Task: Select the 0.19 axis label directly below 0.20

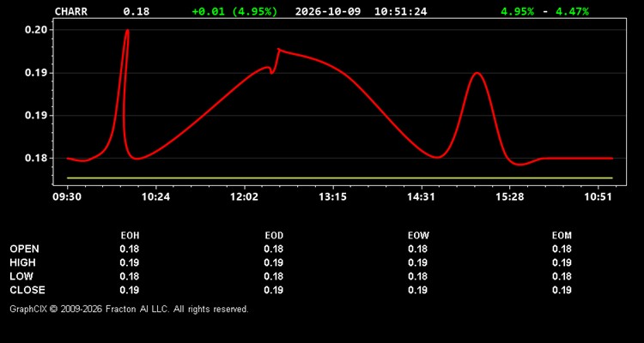Action: [36, 73]
